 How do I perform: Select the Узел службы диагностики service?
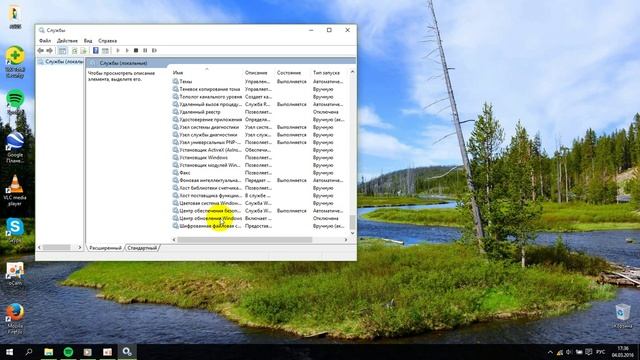[260, 135]
